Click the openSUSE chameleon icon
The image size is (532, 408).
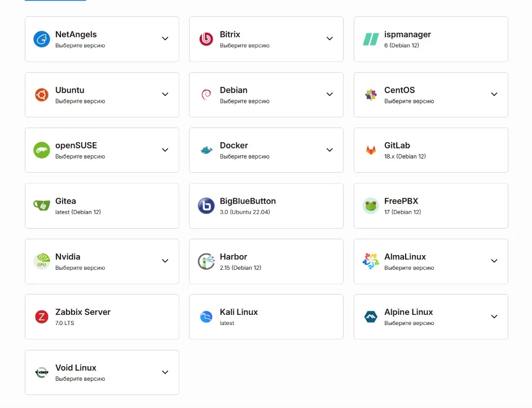(42, 150)
